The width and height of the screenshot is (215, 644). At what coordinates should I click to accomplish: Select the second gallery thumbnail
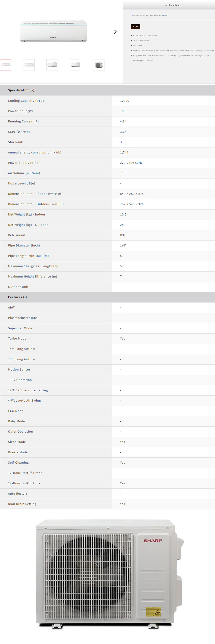pyautogui.click(x=29, y=65)
